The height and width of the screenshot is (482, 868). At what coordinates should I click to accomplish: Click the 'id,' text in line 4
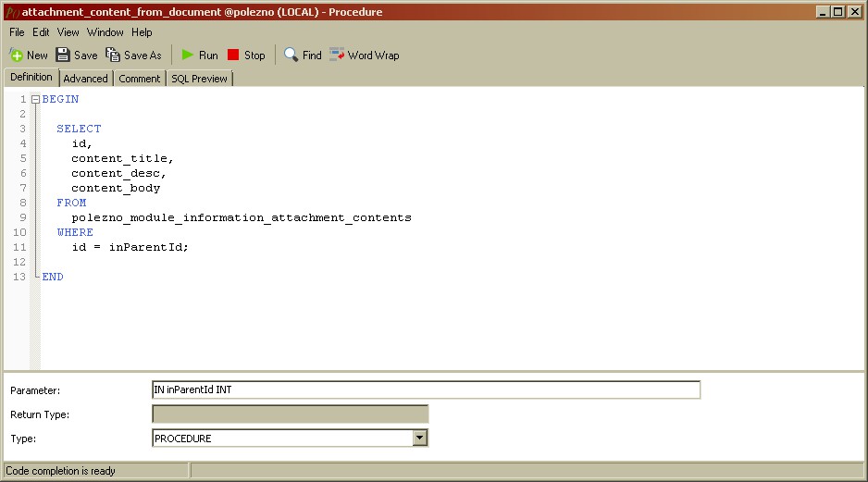81,144
